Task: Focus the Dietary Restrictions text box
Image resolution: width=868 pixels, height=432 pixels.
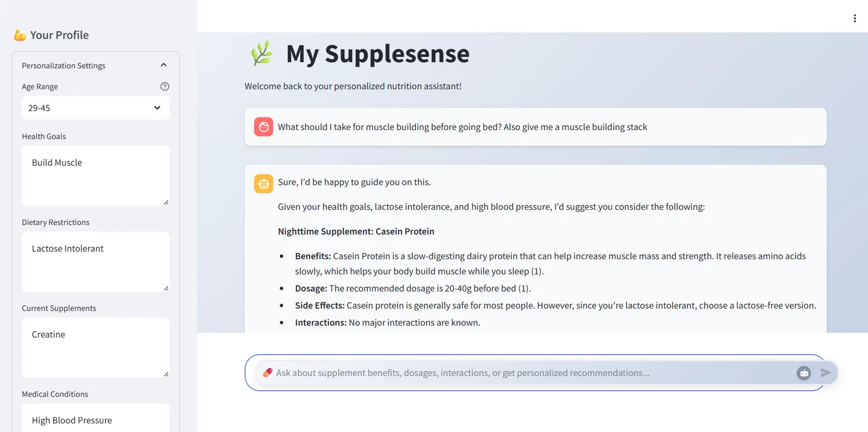Action: (95, 261)
